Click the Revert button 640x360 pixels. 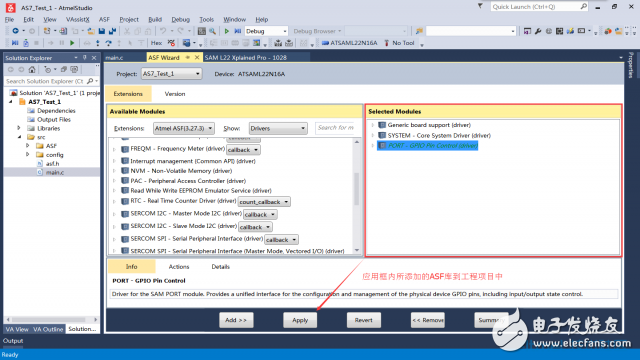click(x=364, y=320)
